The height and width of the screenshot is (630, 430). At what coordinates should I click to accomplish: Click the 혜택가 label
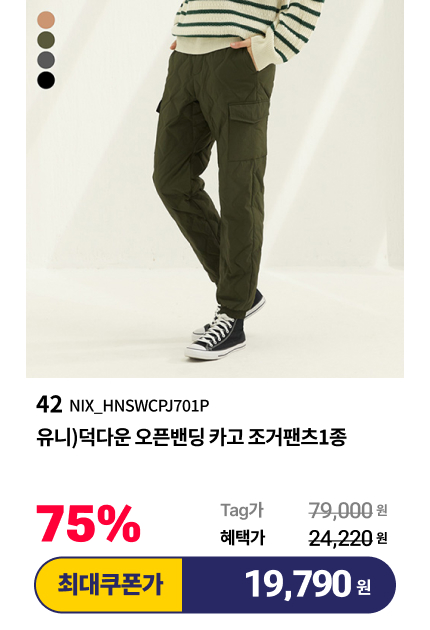pyautogui.click(x=242, y=537)
